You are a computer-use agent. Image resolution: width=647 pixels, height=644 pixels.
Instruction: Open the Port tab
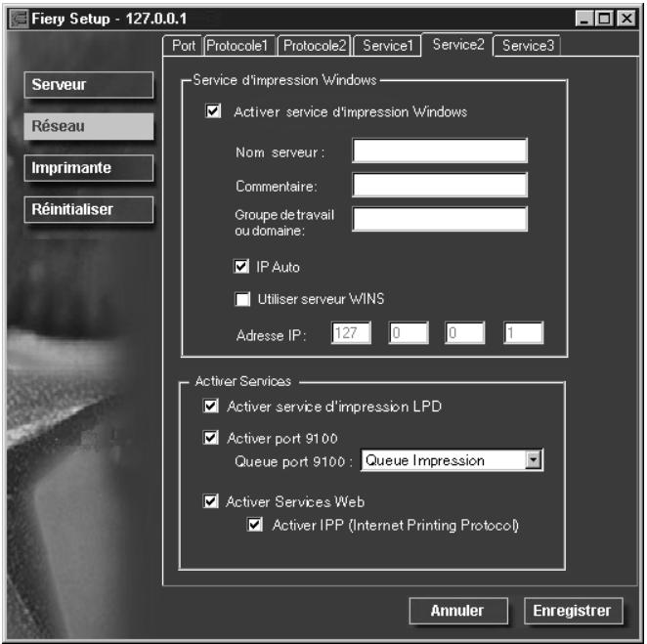point(183,46)
